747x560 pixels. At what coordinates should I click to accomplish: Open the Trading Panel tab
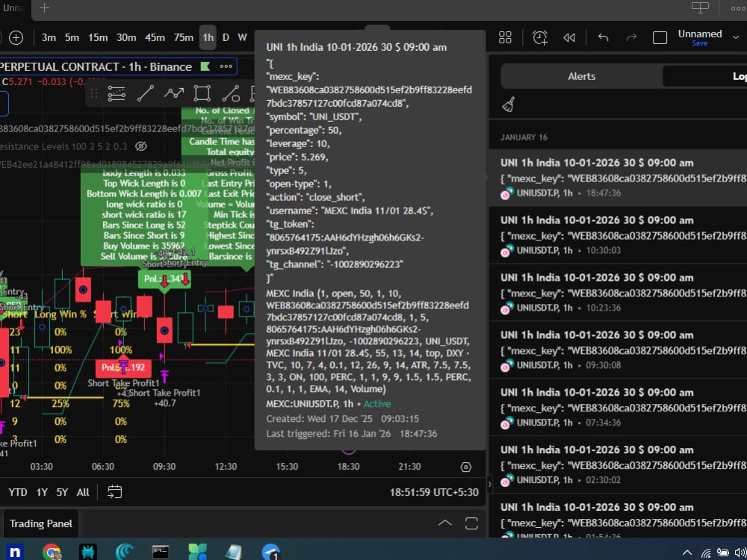pos(41,523)
